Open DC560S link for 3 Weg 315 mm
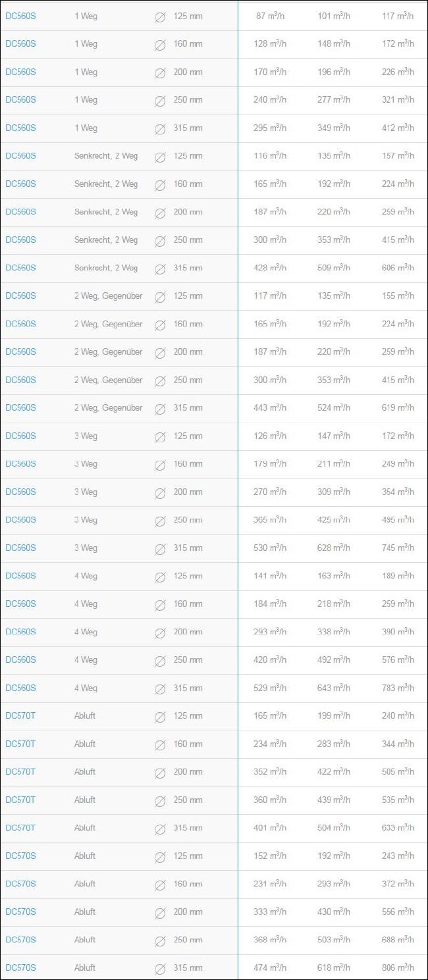 (20, 548)
